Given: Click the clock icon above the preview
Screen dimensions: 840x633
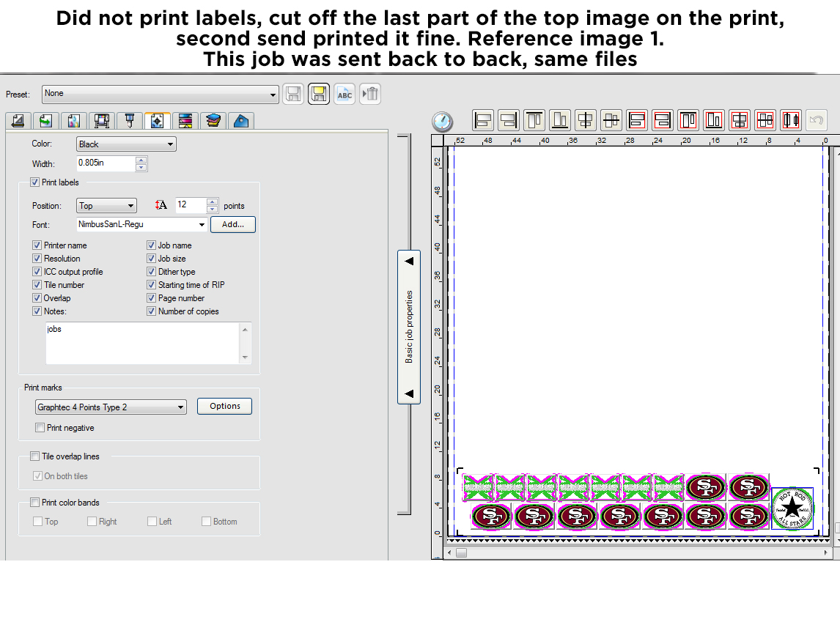Looking at the screenshot, I should [x=443, y=122].
